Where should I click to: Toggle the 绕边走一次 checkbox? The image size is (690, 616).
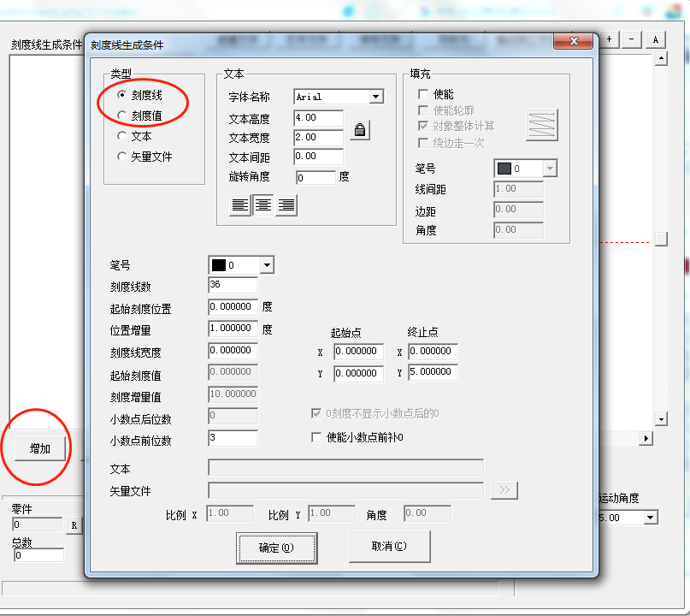[x=423, y=143]
